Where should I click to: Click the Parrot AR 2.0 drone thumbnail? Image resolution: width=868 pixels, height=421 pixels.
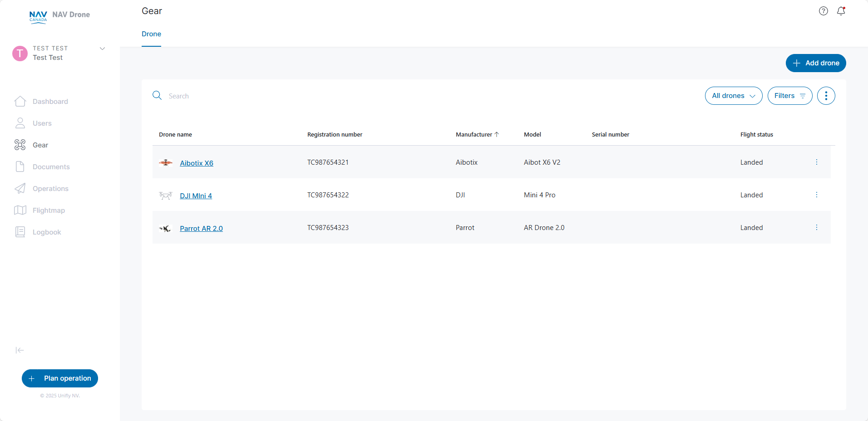coord(165,228)
